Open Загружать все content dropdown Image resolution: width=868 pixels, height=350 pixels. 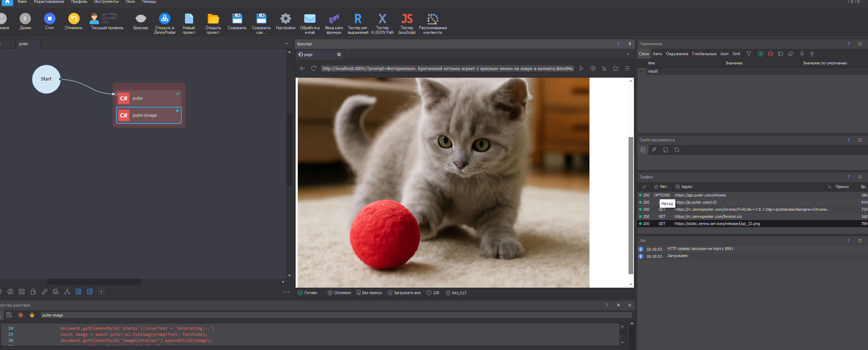click(x=404, y=293)
